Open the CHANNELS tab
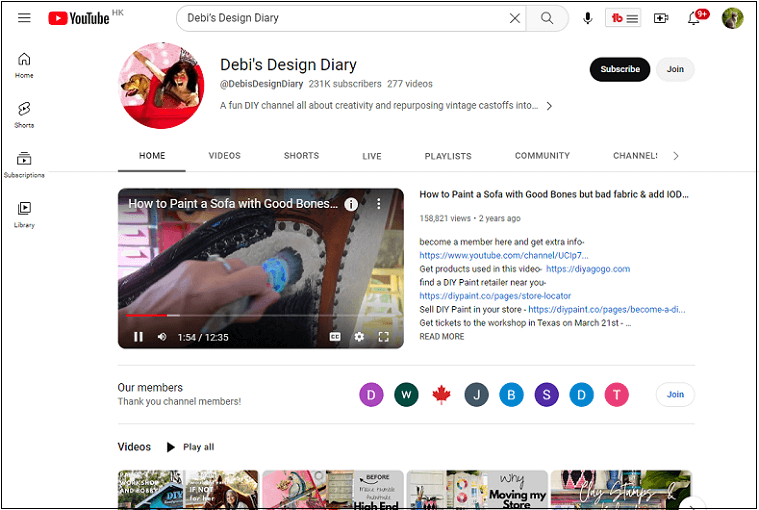Image resolution: width=759 pixels, height=510 pixels. click(x=635, y=156)
